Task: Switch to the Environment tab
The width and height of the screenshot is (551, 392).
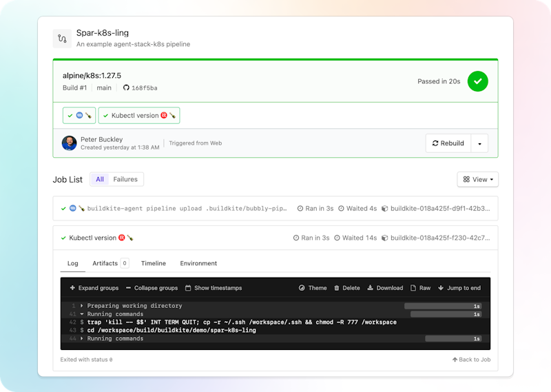Action: click(x=198, y=263)
